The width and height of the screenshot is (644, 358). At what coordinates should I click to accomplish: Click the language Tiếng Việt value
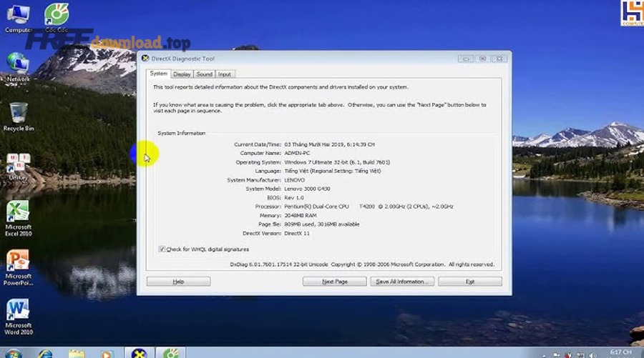tap(332, 171)
